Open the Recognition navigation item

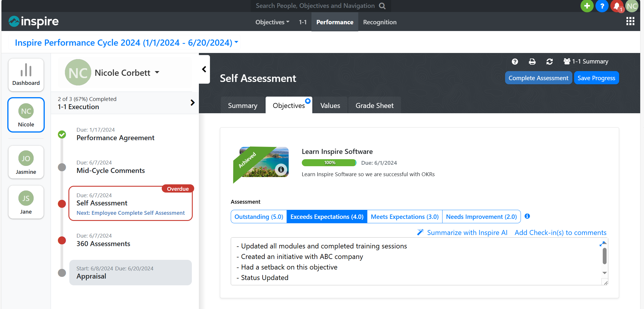point(380,22)
